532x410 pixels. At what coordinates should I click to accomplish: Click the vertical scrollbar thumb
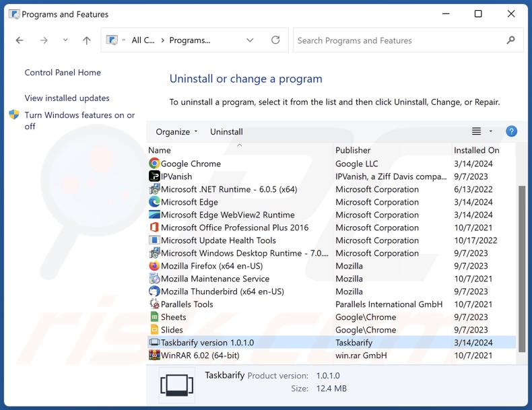point(522,269)
